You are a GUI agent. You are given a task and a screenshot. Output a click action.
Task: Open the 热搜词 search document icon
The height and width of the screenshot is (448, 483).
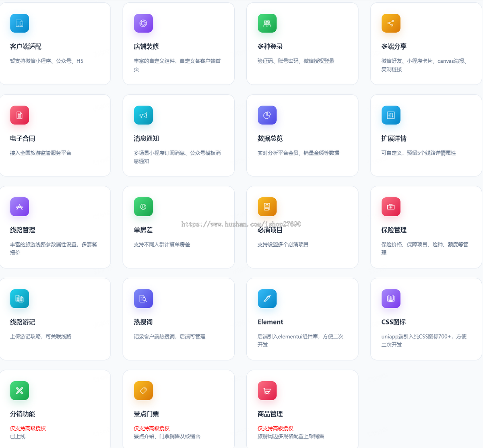pyautogui.click(x=143, y=299)
